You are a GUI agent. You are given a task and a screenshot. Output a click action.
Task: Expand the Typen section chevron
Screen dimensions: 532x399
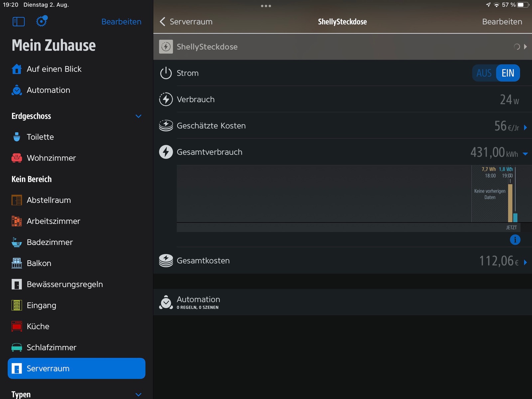click(139, 394)
